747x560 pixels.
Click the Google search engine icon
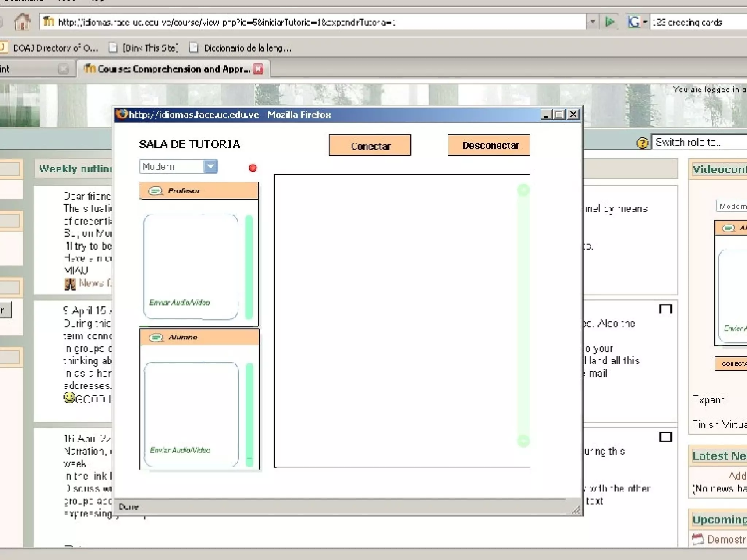[634, 22]
